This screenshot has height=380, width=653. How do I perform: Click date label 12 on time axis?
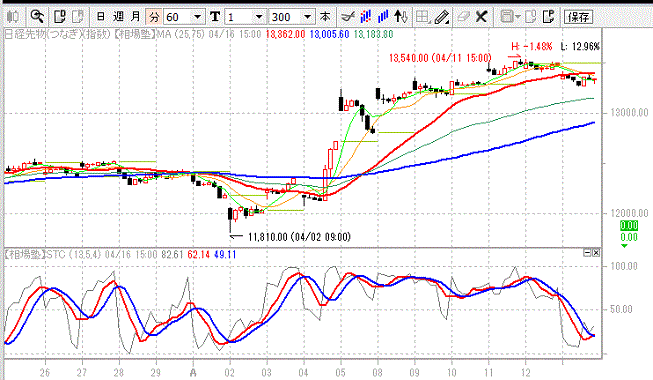[x=526, y=372]
